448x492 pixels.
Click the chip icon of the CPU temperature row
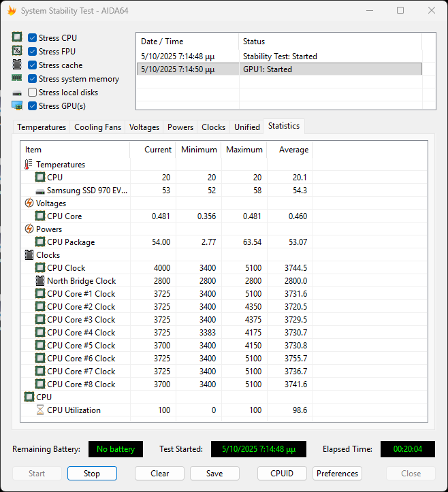coord(40,178)
